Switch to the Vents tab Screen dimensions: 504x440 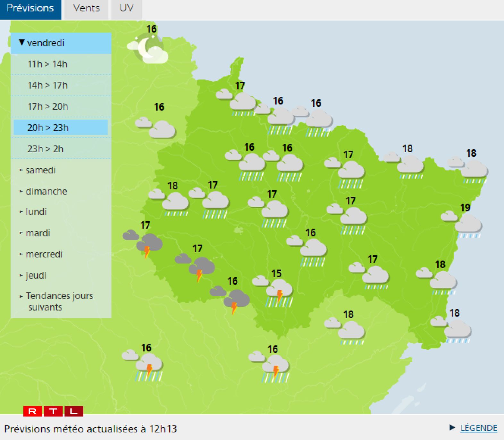coord(86,8)
